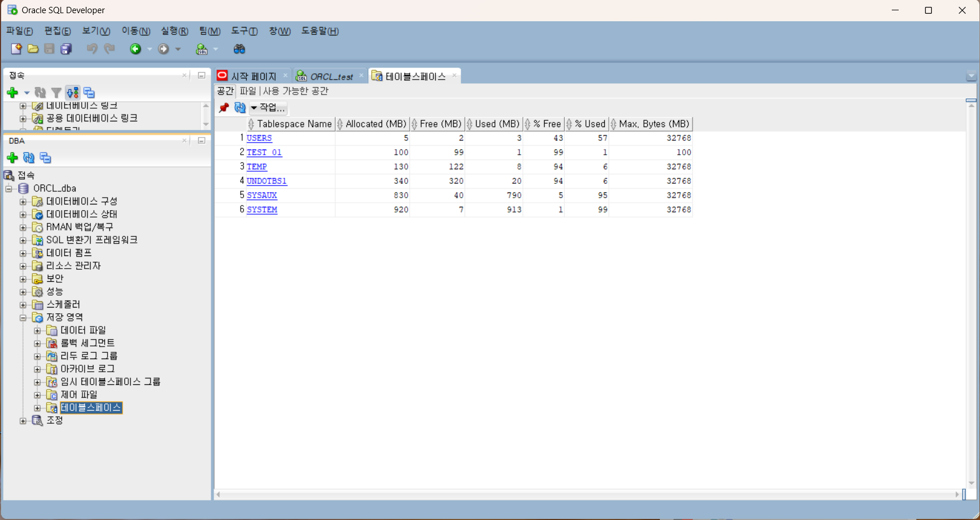Open the tab list dropdown at far right
The image size is (980, 520).
coord(971,76)
